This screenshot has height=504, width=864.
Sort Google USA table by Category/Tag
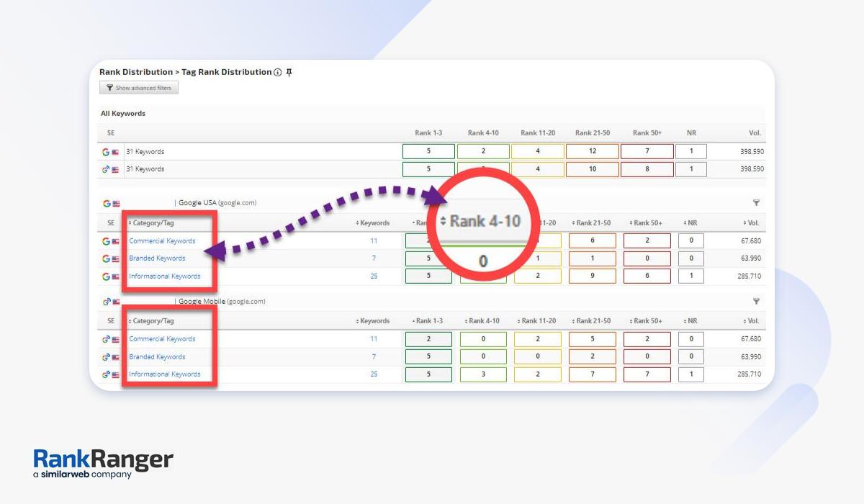(x=151, y=223)
